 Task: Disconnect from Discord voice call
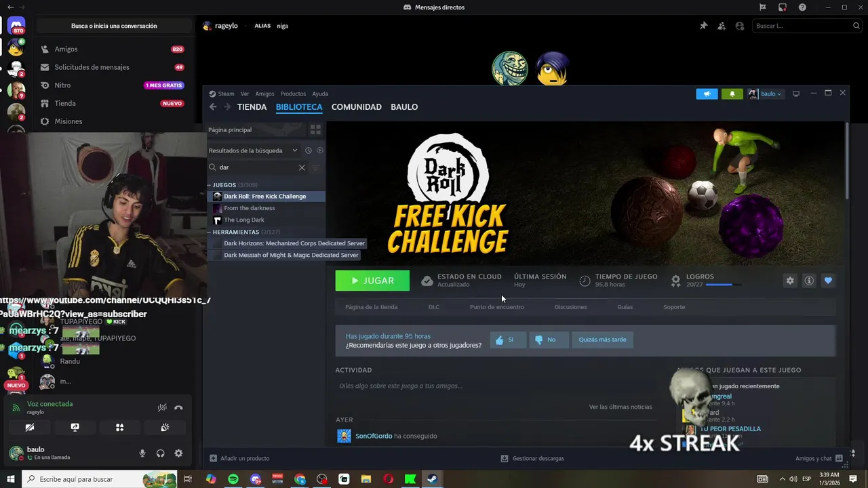[x=178, y=407]
